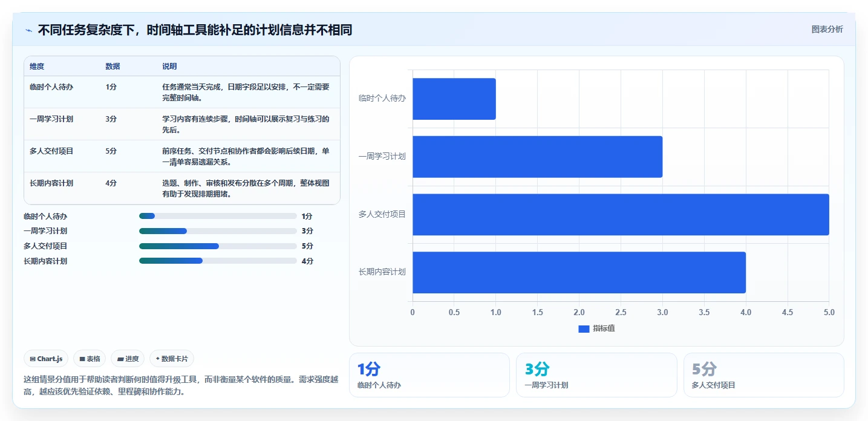Click table cell 一周学习计划
Viewport: 868px width, 421px height.
[51, 119]
